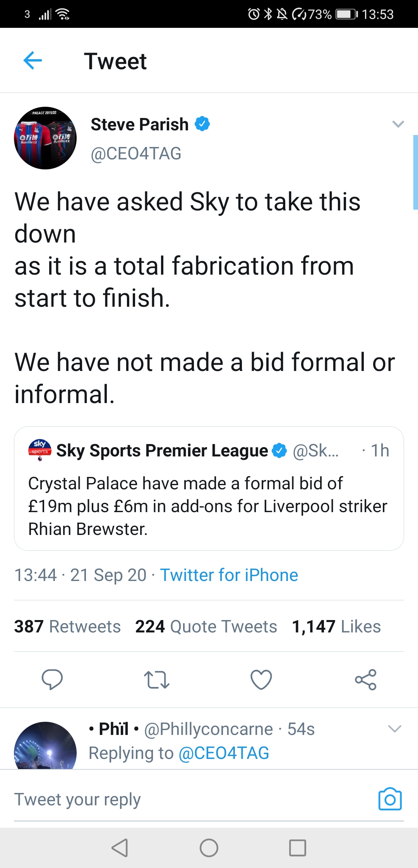
Task: Open Steve Parish profile picture
Action: click(45, 138)
